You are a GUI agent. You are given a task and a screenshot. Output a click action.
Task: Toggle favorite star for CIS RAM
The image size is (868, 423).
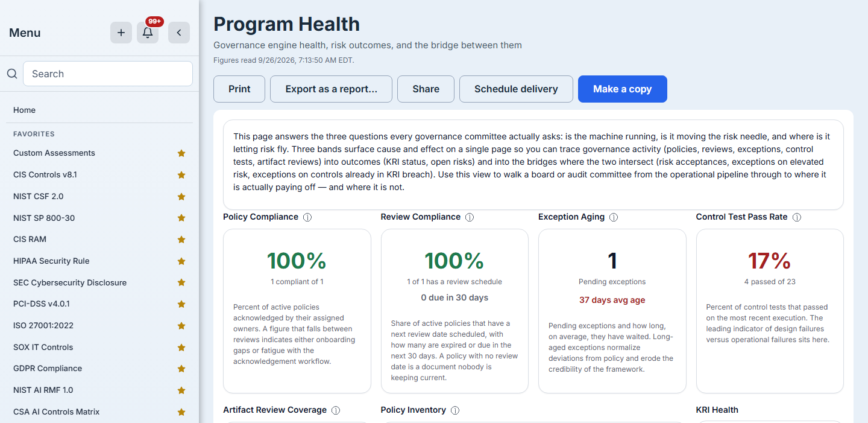[x=181, y=240]
